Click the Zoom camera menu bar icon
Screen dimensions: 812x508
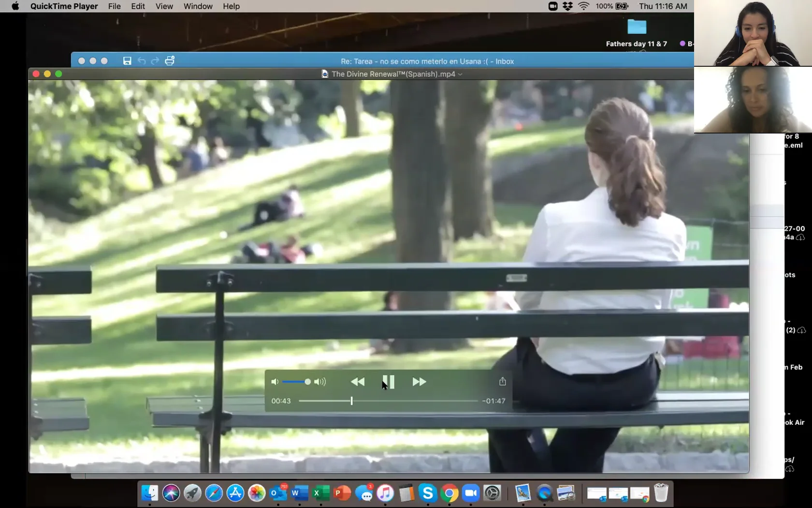pos(553,6)
